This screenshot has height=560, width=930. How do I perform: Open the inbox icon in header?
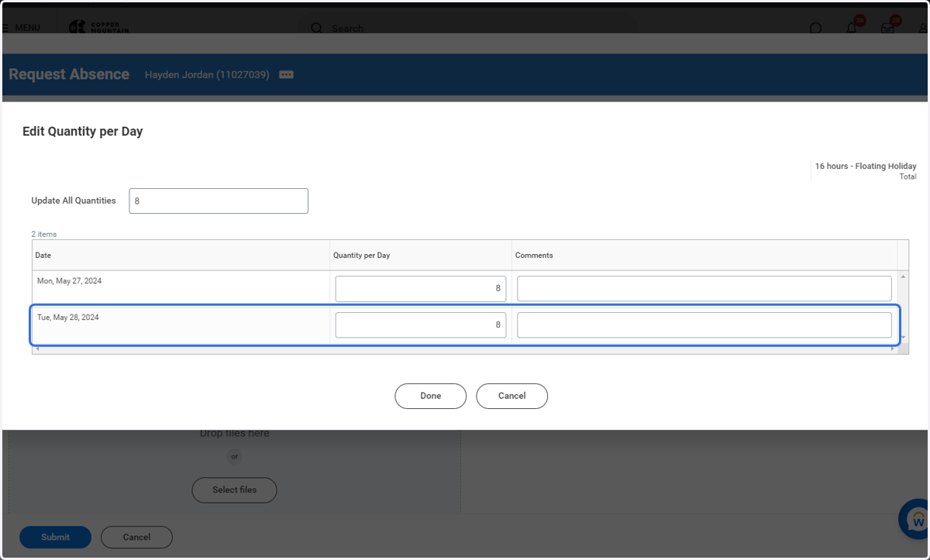pyautogui.click(x=887, y=28)
